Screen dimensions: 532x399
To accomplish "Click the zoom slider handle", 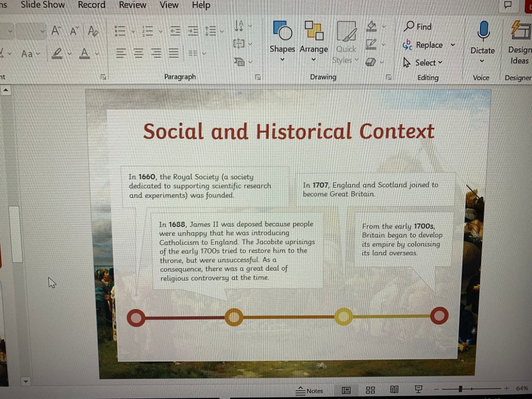I will coord(460,389).
